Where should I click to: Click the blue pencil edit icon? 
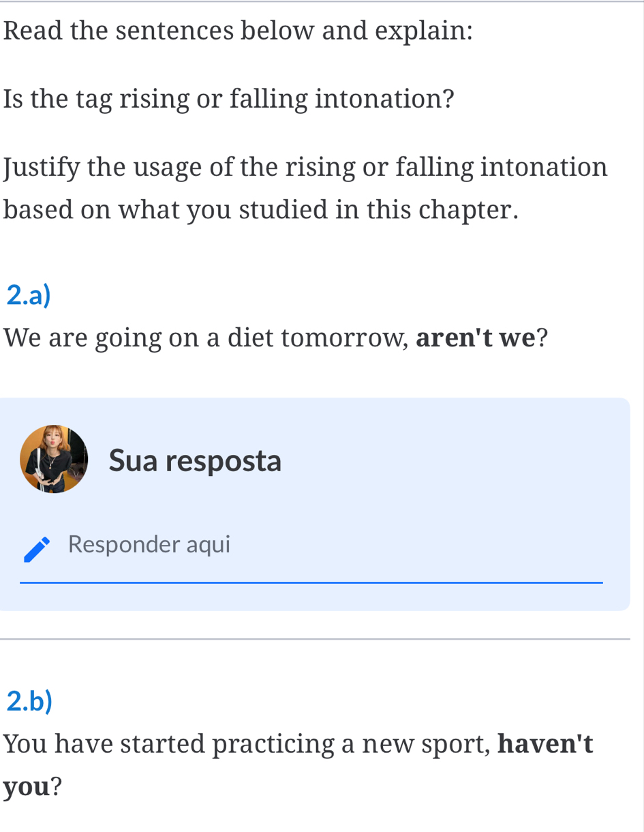tap(37, 549)
